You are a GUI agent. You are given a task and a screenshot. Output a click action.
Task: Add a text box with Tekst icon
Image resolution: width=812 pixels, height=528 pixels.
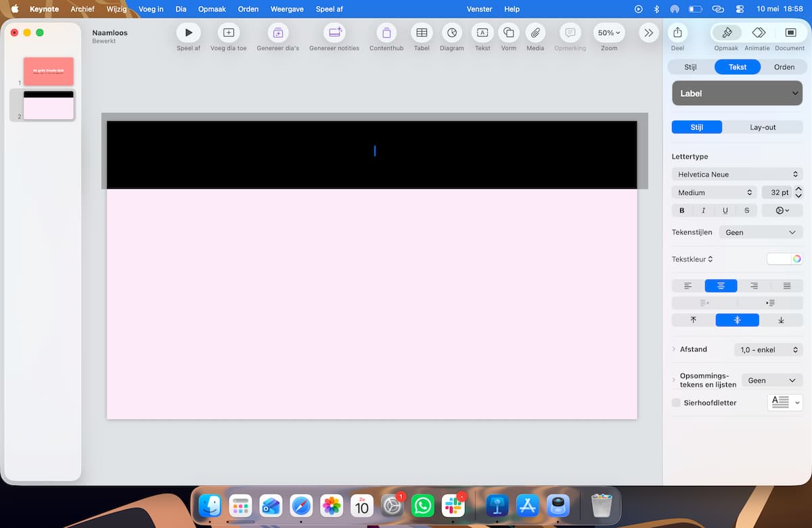point(482,32)
